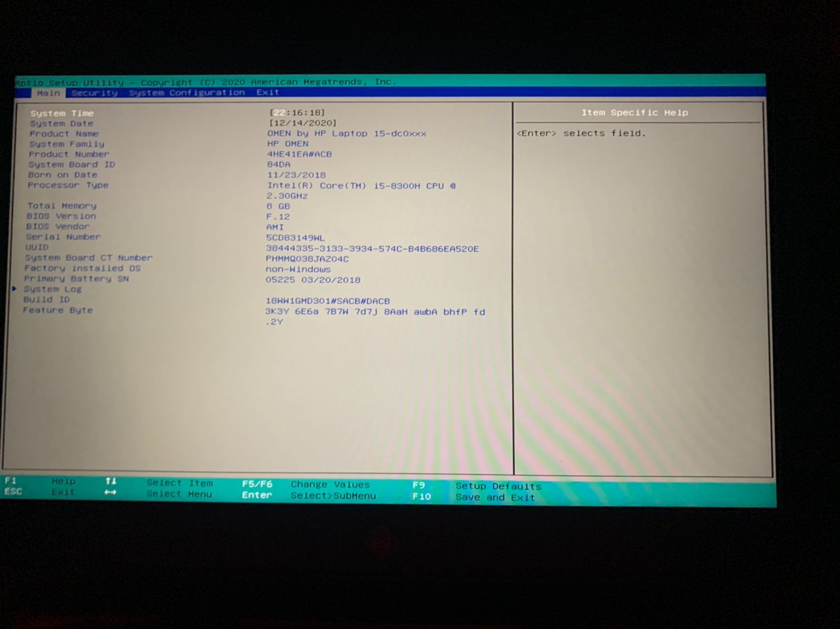Viewport: 840px width, 629px height.
Task: Select serial number value 5CD83149WL
Action: click(295, 238)
